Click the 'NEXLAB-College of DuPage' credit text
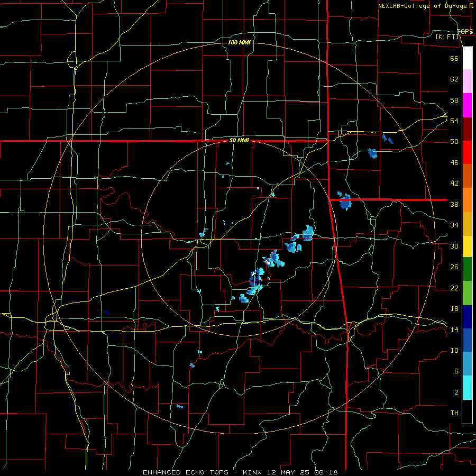Screen dimensions: 476x476 (x=423, y=6)
